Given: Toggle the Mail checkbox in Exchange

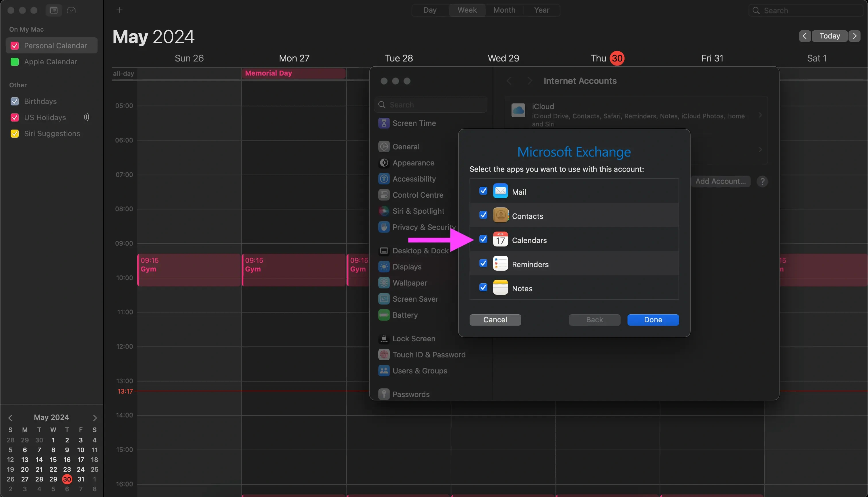Looking at the screenshot, I should pyautogui.click(x=483, y=191).
